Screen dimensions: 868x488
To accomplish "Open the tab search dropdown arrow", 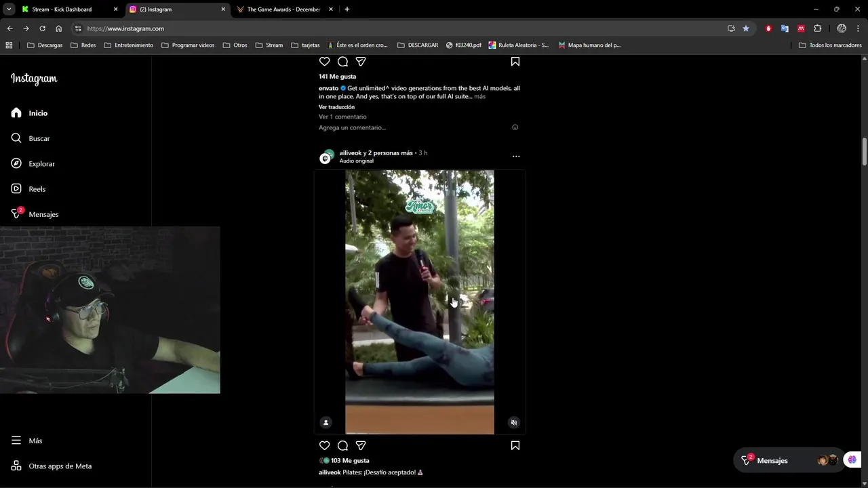I will tap(9, 9).
